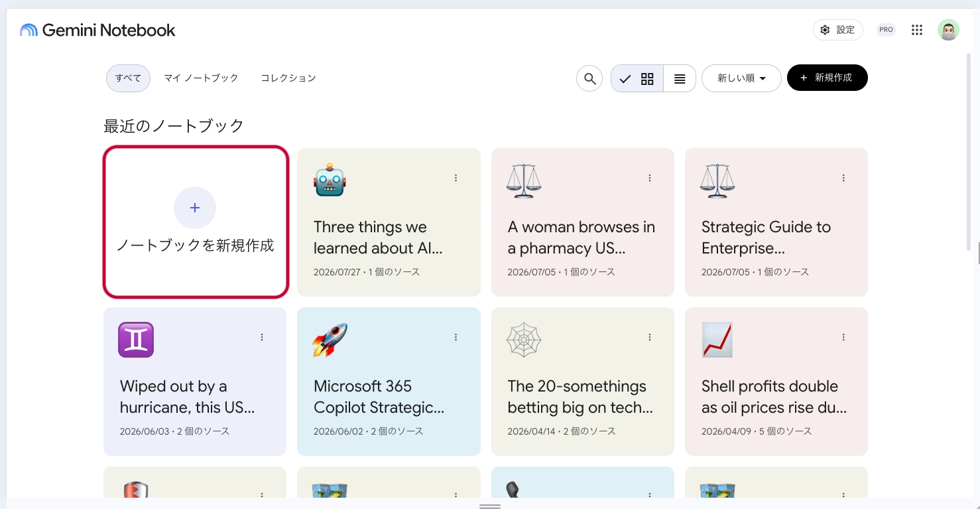Open Three things we learned about AI notebook

point(389,222)
